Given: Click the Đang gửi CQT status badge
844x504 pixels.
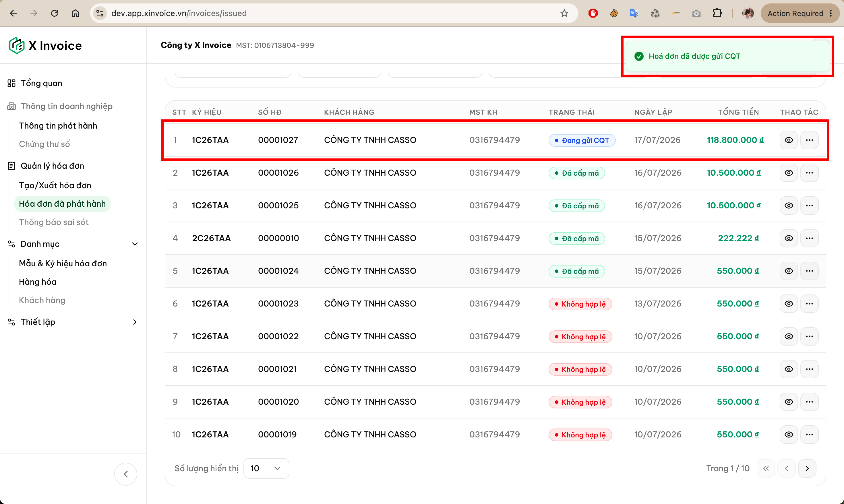Looking at the screenshot, I should [582, 140].
